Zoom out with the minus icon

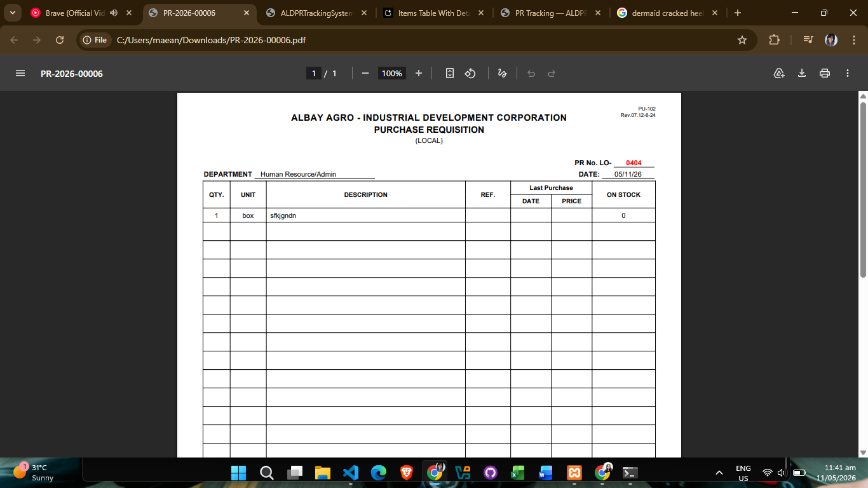click(x=365, y=73)
